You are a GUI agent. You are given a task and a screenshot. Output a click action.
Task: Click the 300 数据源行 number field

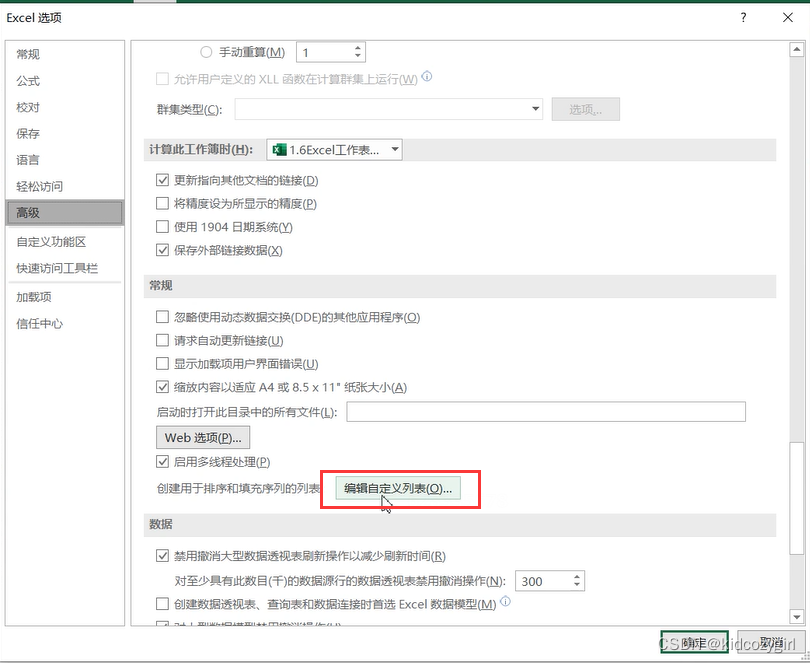(544, 581)
